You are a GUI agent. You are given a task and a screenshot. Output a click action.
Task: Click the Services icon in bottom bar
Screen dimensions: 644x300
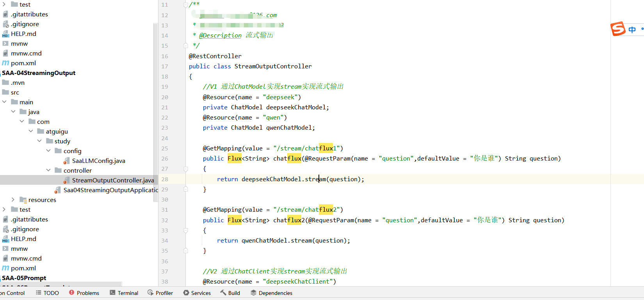pos(186,293)
